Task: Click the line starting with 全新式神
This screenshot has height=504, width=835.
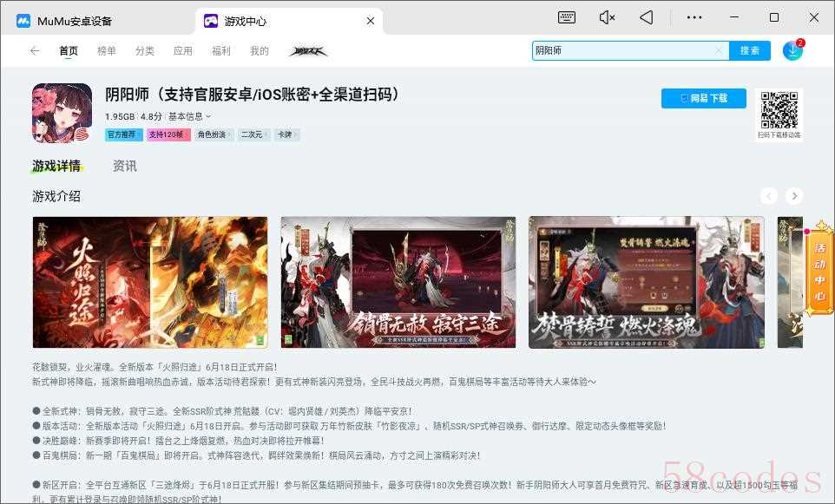Action: coord(222,411)
